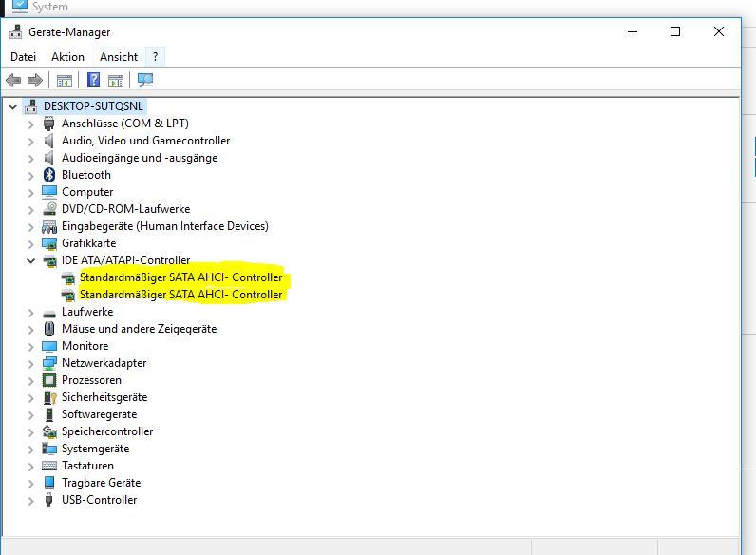Viewport: 756px width, 555px height.
Task: Click the Monitore display icon
Action: pyautogui.click(x=49, y=346)
